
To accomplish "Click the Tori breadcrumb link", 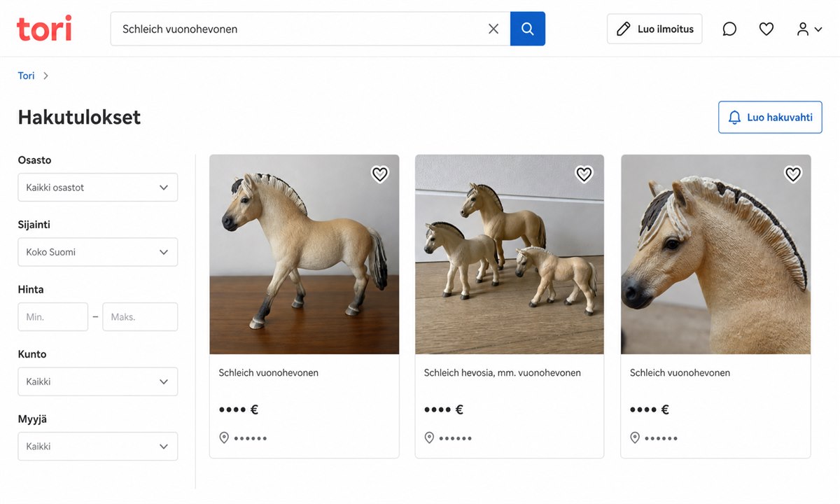I will click(26, 76).
